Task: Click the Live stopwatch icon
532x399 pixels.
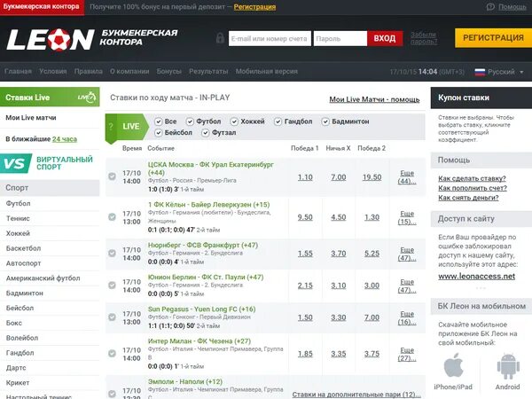Action: click(87, 98)
